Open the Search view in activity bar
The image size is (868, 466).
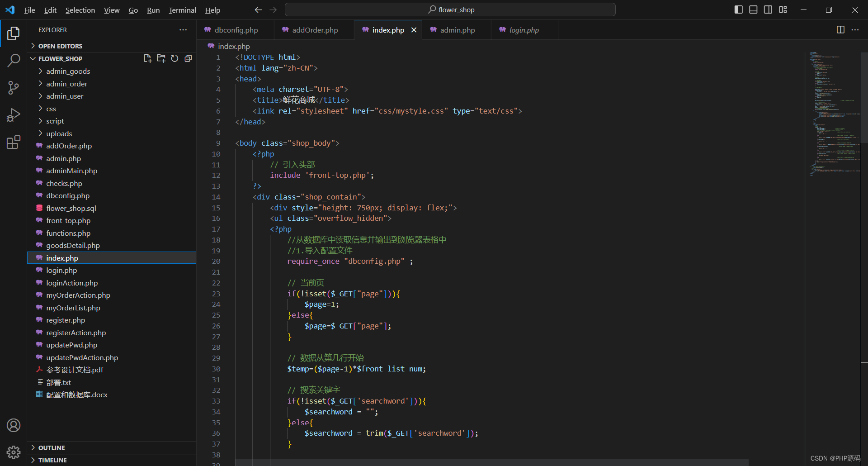pyautogui.click(x=14, y=60)
